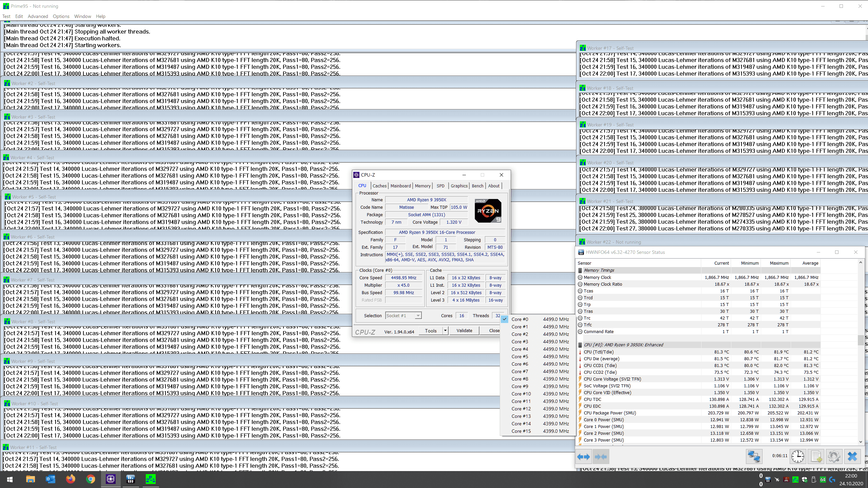Click scroll-down arrow of HWiNFO sensor list
Screen dimensions: 868x488
tap(861, 442)
